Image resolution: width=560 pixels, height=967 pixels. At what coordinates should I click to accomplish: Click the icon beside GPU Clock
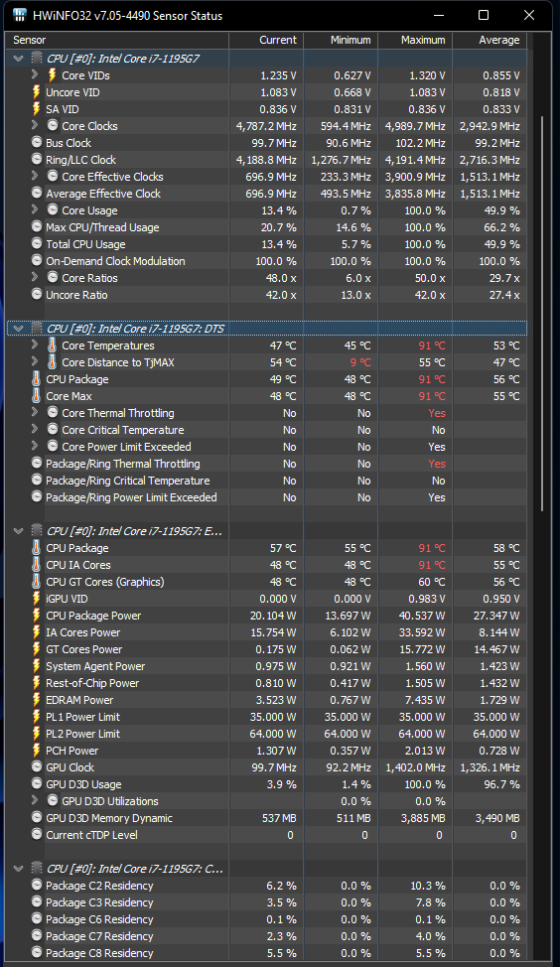coord(37,767)
